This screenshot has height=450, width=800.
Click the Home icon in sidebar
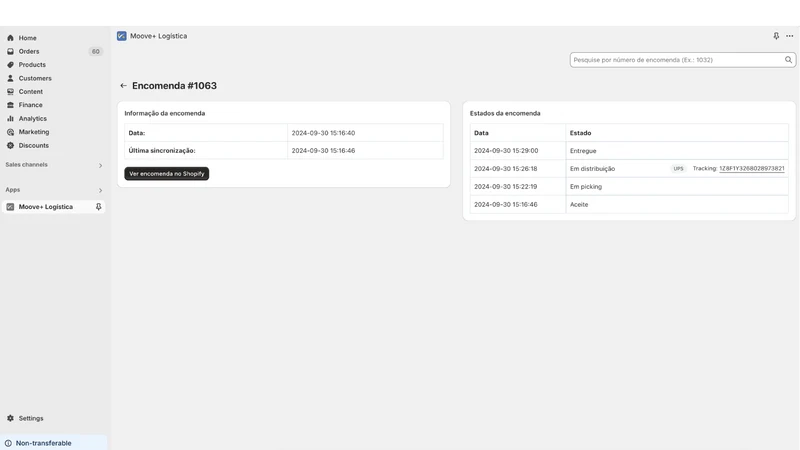point(10,38)
